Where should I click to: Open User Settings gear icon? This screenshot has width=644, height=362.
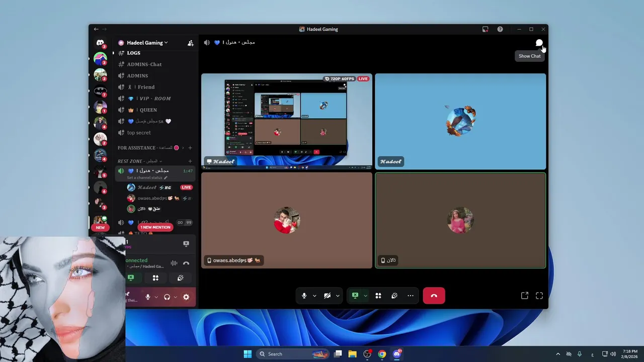[x=186, y=297]
